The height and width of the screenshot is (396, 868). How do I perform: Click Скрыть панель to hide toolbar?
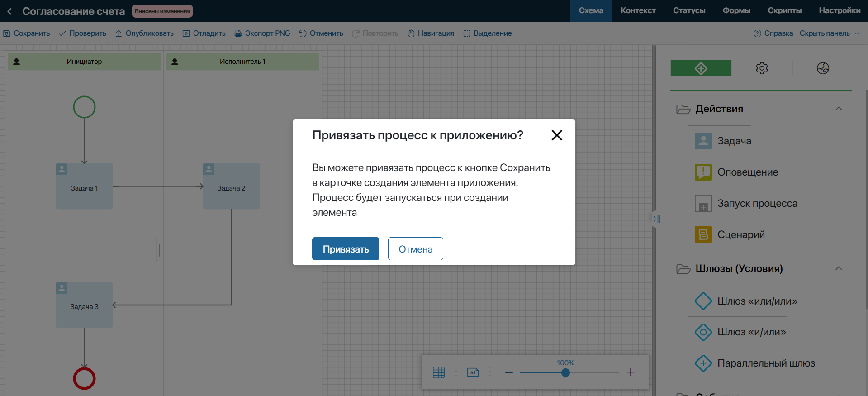pos(829,33)
